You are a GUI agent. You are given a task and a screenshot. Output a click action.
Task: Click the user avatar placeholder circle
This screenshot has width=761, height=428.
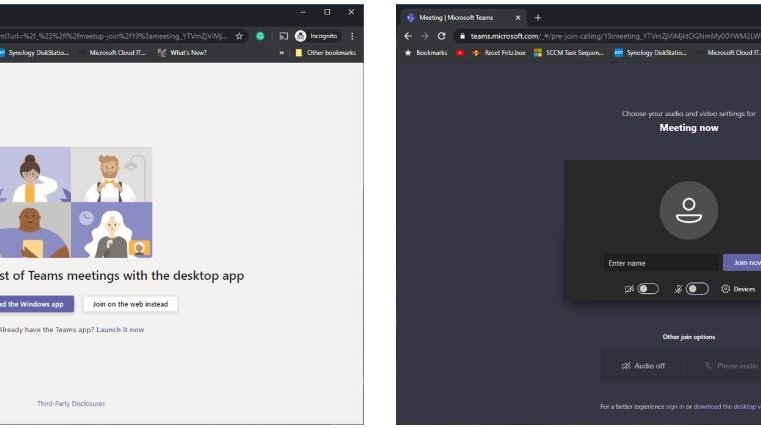[689, 211]
